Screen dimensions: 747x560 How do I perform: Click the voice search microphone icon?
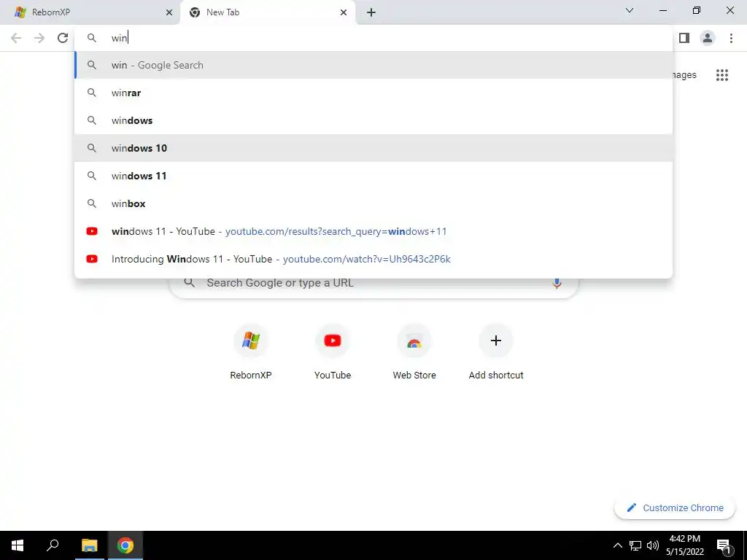click(557, 284)
